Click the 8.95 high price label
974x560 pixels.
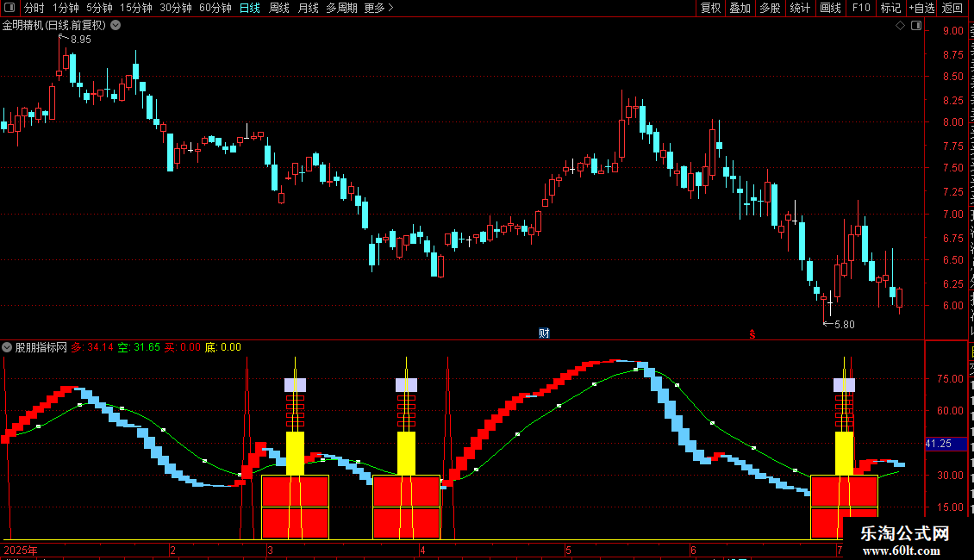81,40
